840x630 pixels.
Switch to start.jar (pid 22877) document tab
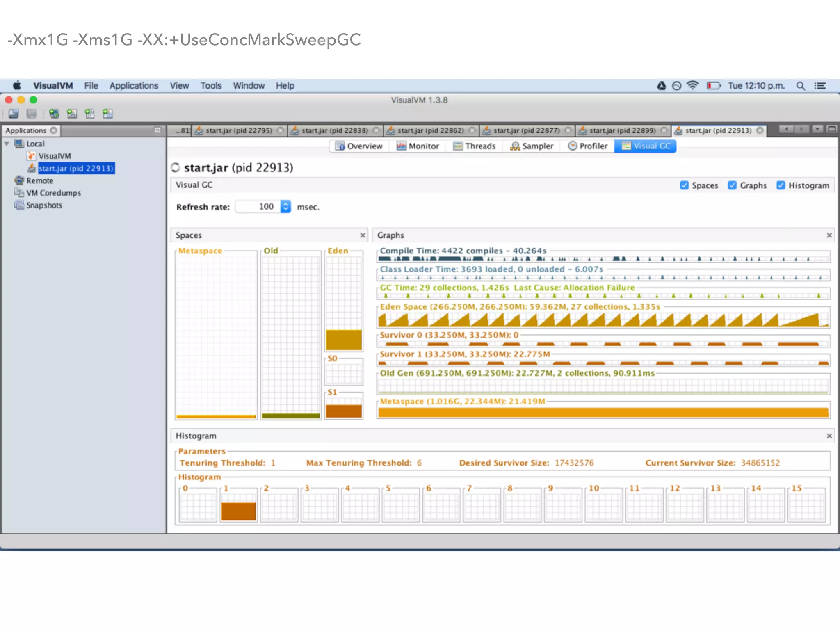pyautogui.click(x=527, y=130)
